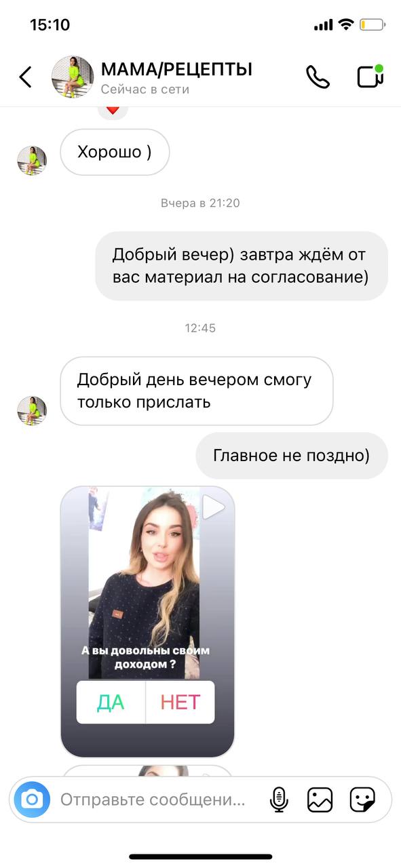Tap the play icon on shared story
This screenshot has width=401, height=868.
(x=214, y=507)
